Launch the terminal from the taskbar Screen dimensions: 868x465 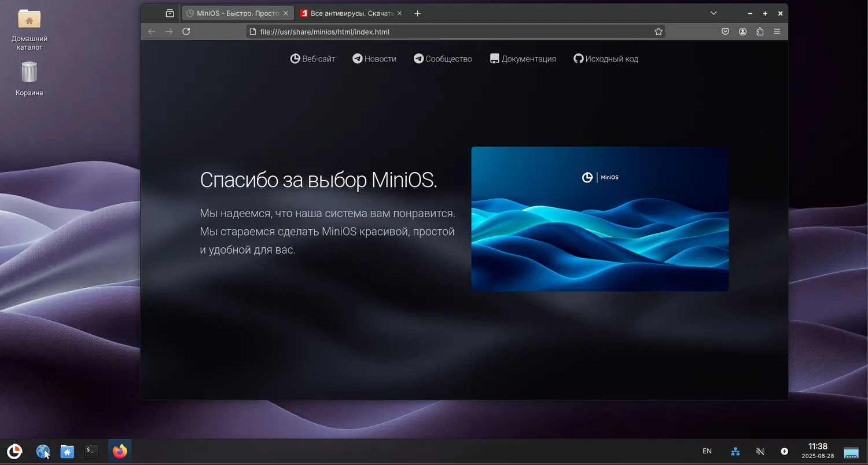coord(91,451)
